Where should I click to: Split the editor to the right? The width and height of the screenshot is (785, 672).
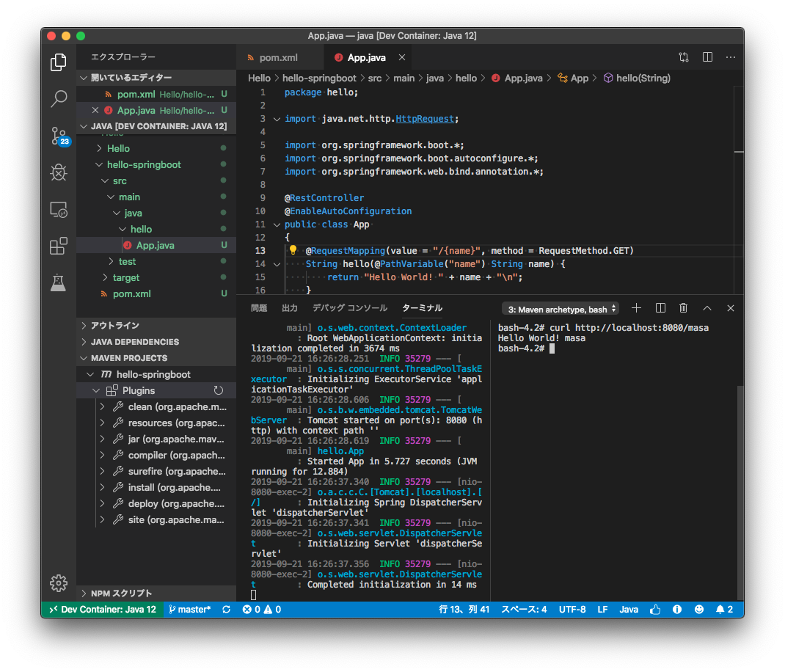coord(707,57)
